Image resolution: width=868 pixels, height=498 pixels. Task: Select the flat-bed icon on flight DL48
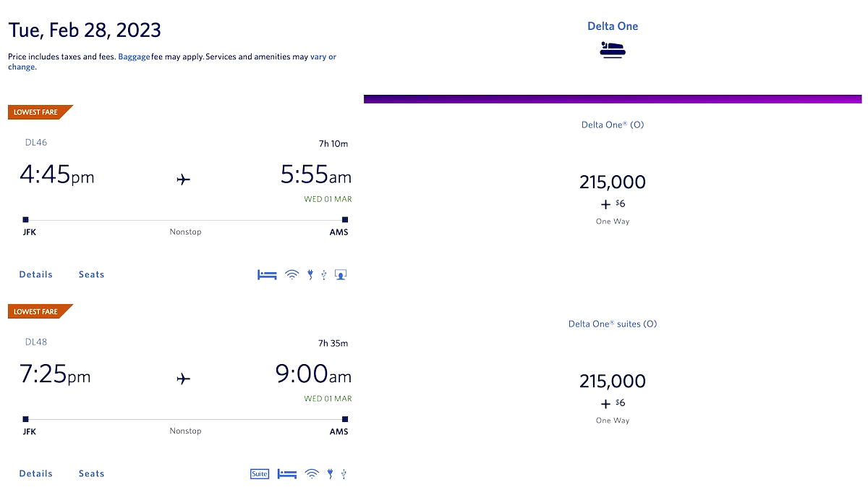pos(286,473)
